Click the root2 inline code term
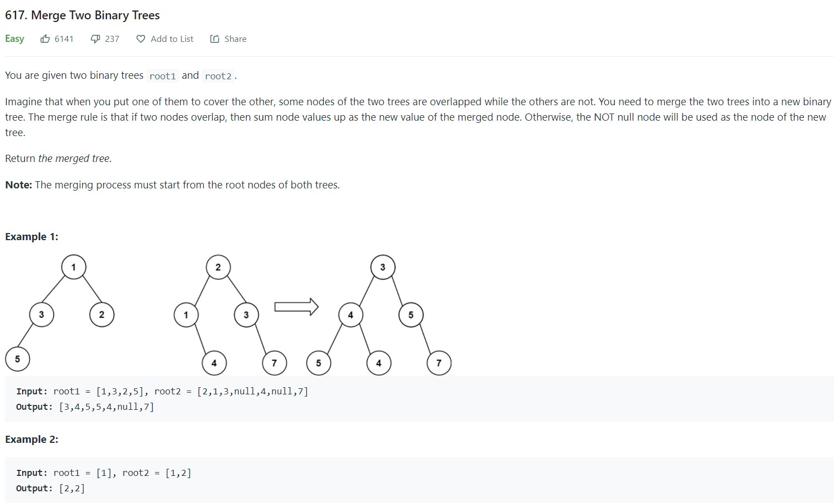This screenshot has height=504, width=834. [x=218, y=76]
